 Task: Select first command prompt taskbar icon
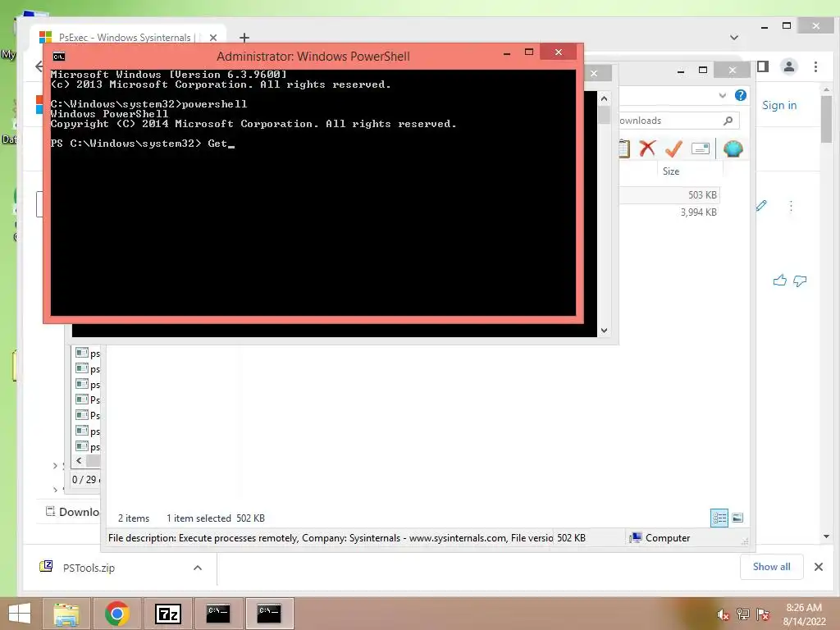tap(218, 614)
